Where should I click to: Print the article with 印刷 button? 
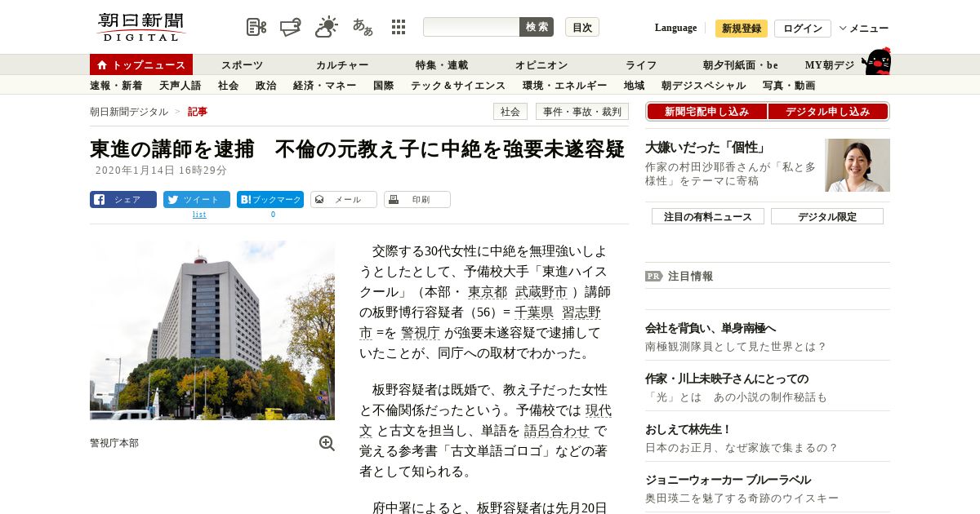[x=417, y=199]
